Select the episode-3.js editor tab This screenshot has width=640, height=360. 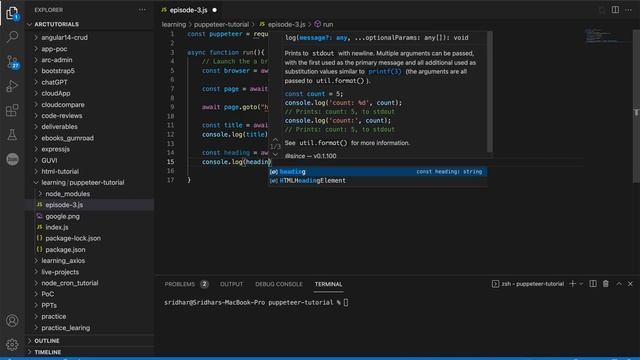[189, 10]
